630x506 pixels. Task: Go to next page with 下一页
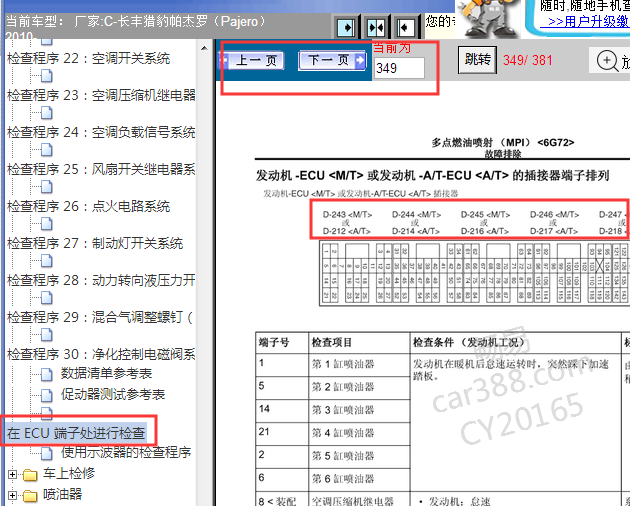click(332, 61)
